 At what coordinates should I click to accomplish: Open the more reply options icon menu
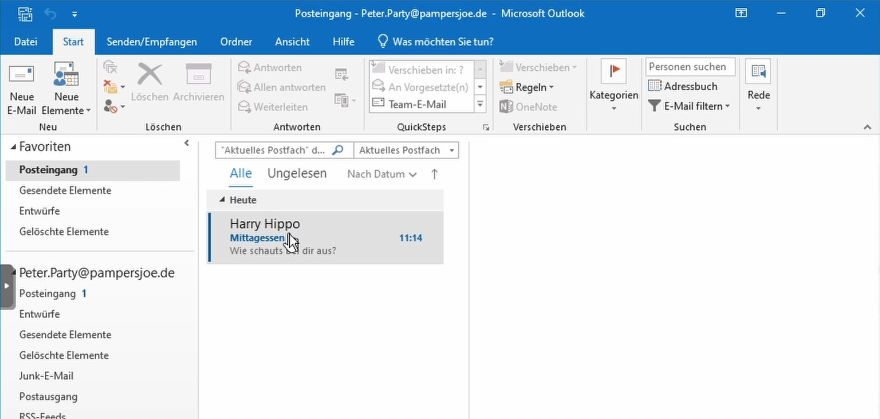pyautogui.click(x=345, y=100)
